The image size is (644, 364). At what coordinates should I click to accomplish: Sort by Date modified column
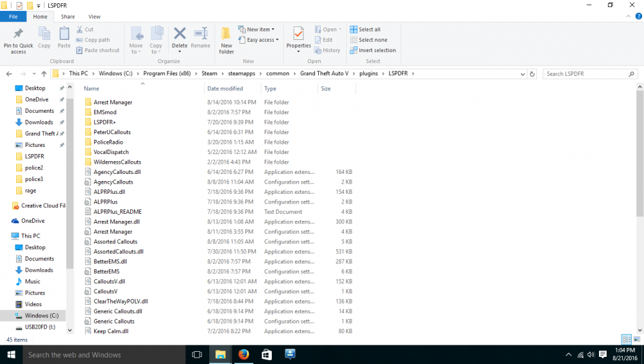tap(232, 88)
